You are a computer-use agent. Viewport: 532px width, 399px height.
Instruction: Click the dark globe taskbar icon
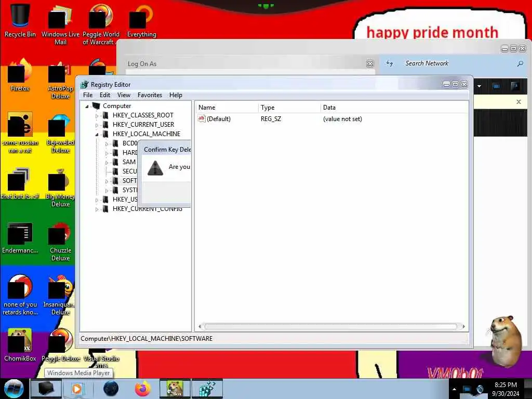(111, 389)
